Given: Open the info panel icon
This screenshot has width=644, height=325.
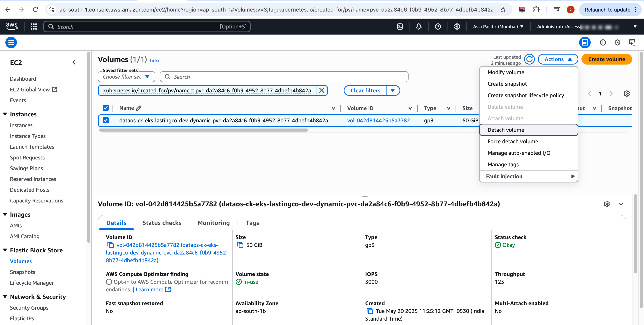Looking at the screenshot, I should tap(603, 42).
